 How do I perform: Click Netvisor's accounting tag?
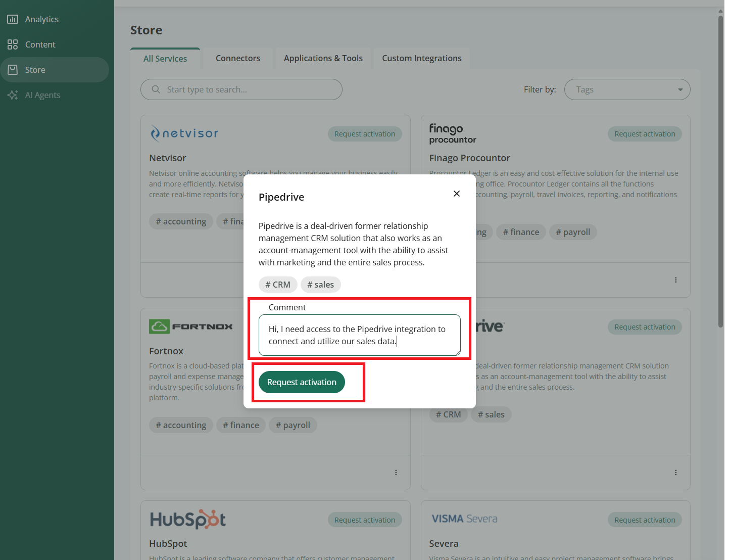181,221
